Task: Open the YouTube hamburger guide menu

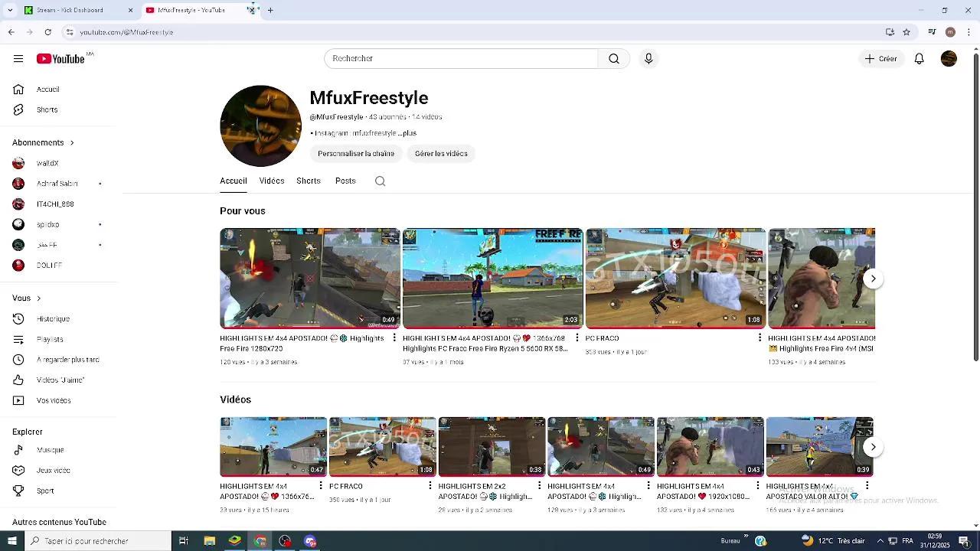Action: click(18, 59)
